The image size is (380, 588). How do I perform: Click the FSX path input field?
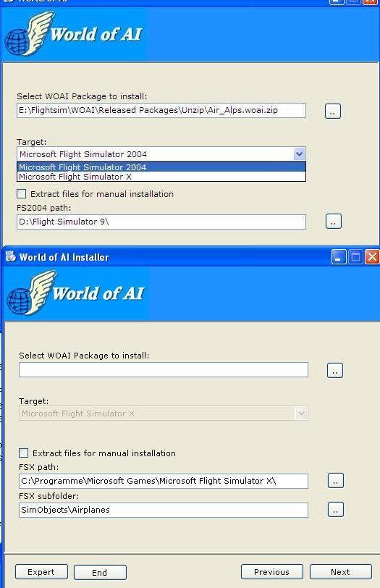pos(164,481)
